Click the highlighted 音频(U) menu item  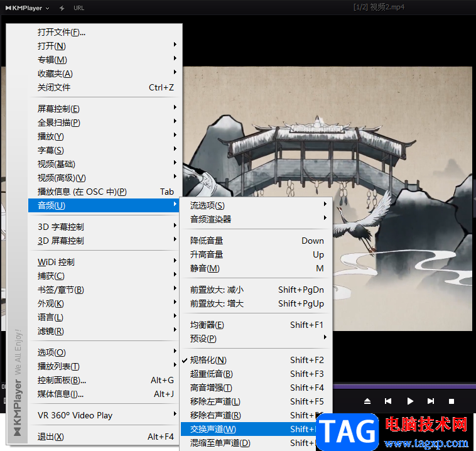tap(104, 205)
